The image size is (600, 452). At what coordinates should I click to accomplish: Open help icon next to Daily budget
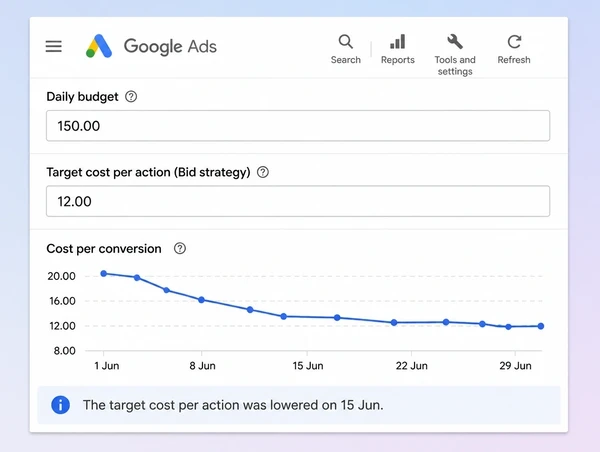click(131, 96)
